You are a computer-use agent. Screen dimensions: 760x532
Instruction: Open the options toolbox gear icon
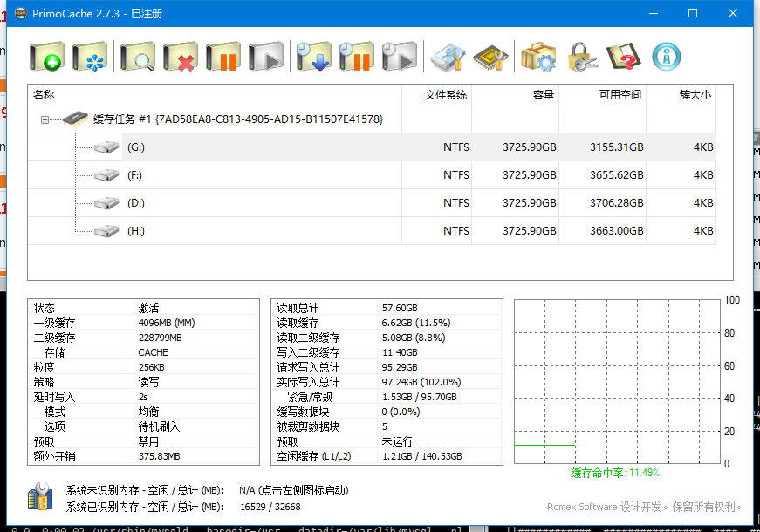[538, 58]
